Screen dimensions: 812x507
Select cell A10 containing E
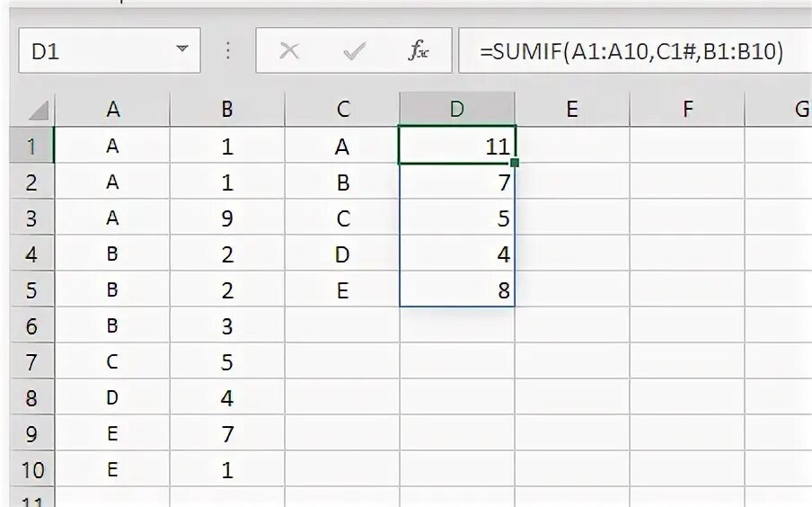click(112, 469)
